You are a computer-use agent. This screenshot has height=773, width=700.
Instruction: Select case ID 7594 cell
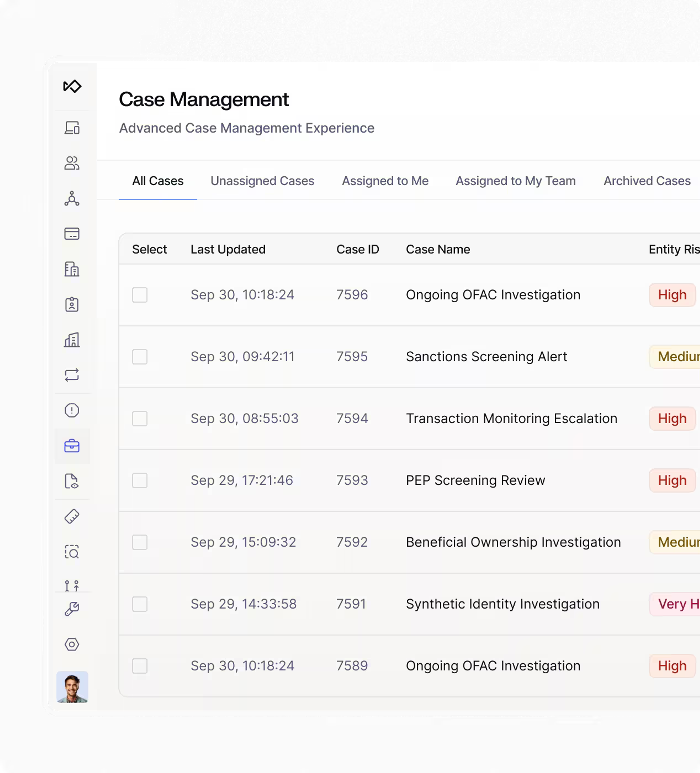pos(352,418)
